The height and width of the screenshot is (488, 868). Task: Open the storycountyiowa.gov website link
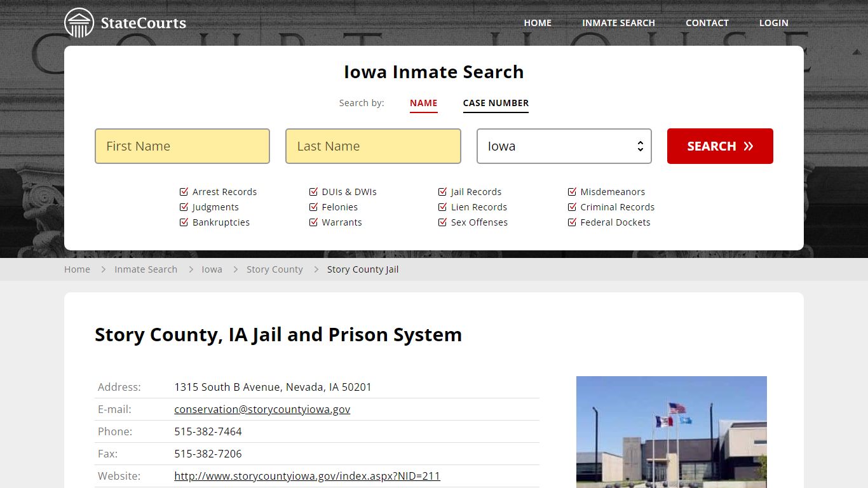tap(307, 476)
